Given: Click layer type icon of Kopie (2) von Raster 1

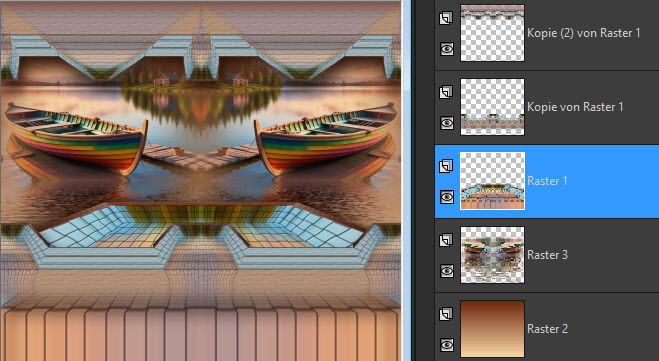Looking at the screenshot, I should [446, 18].
